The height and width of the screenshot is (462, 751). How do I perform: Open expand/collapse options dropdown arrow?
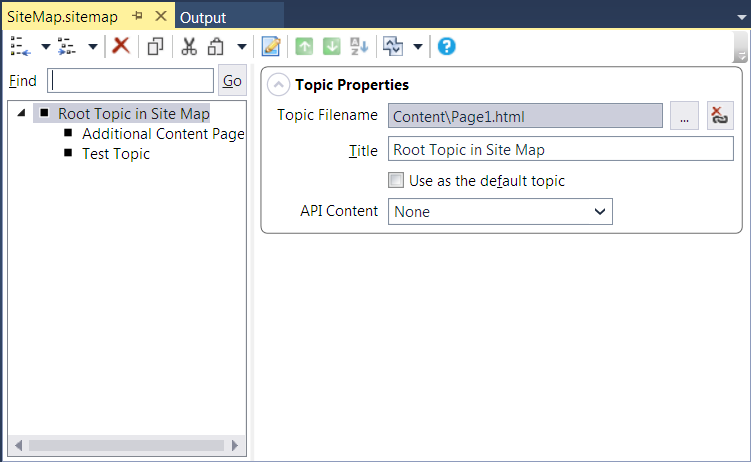tap(418, 47)
